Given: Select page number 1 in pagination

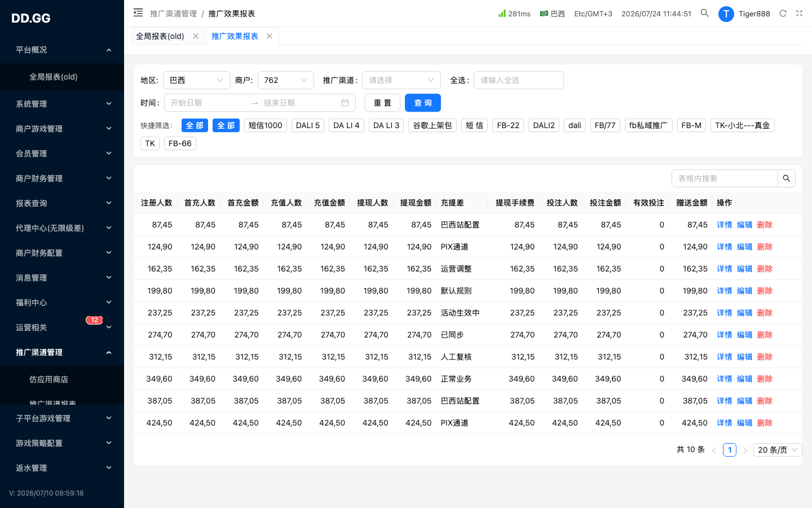Looking at the screenshot, I should 730,450.
